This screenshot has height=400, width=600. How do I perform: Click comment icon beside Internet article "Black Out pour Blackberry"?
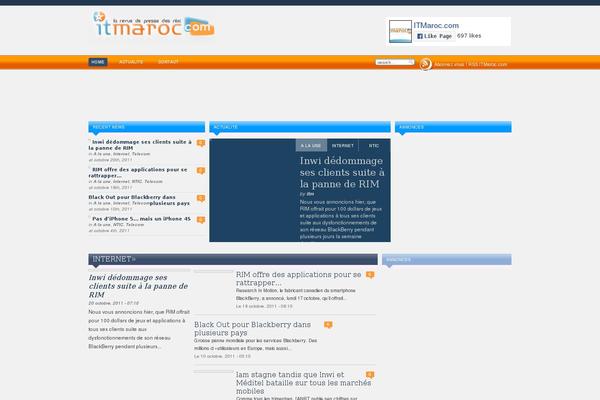[328, 325]
